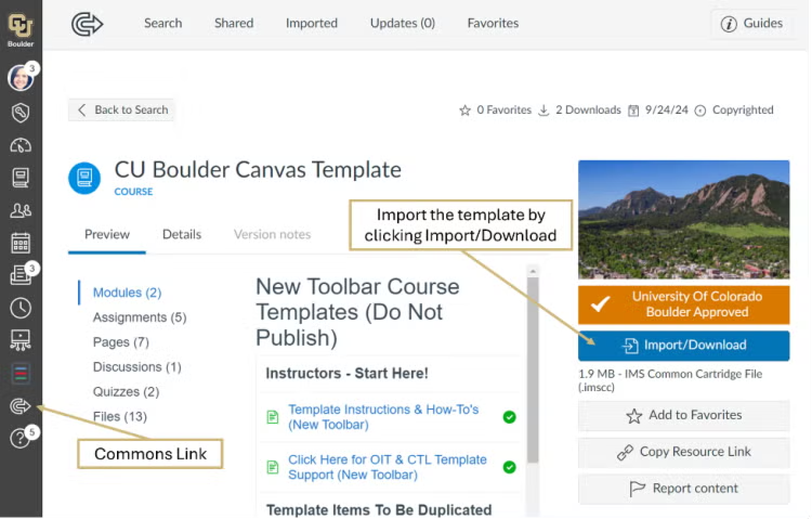Viewport: 812px width, 519px height.
Task: Click the colored lines icon in sidebar
Action: click(21, 373)
